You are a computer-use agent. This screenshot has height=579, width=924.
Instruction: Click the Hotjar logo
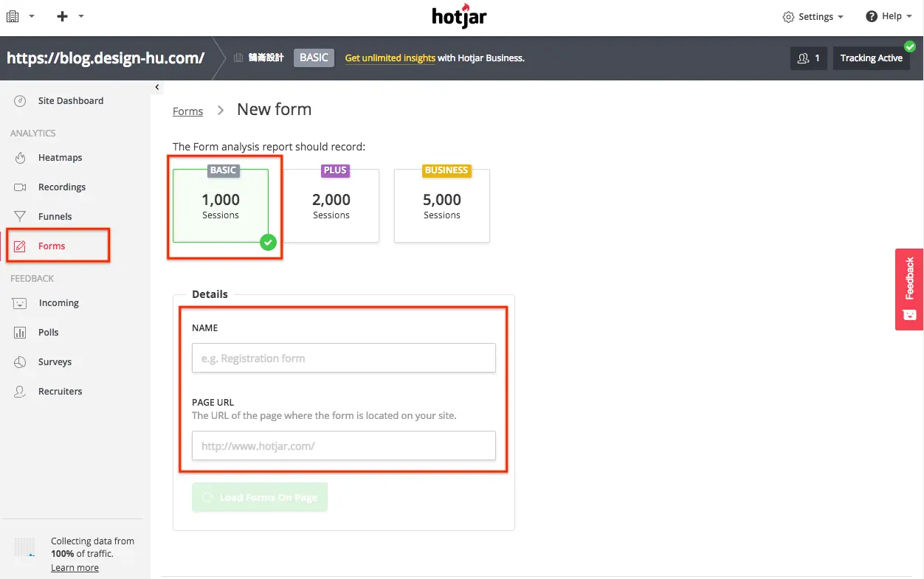click(459, 16)
